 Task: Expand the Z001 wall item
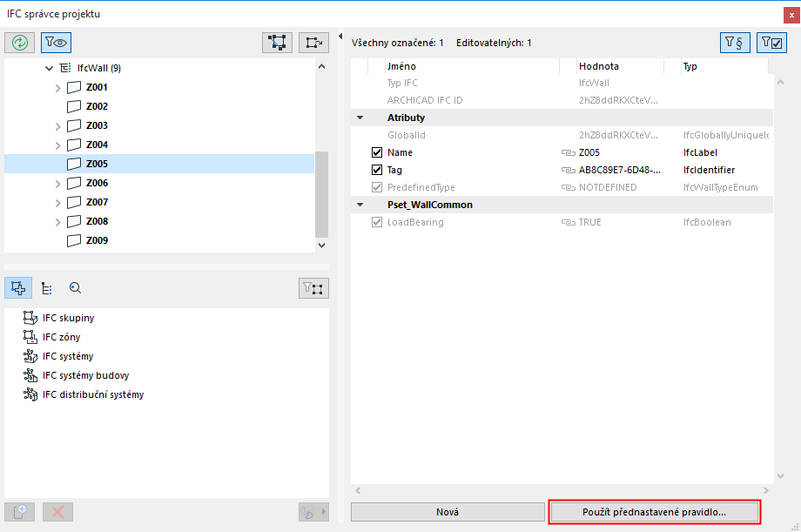click(58, 87)
